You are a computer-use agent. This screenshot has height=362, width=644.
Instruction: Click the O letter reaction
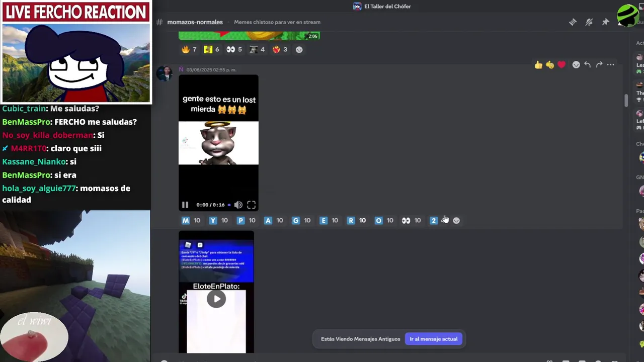coord(385,220)
